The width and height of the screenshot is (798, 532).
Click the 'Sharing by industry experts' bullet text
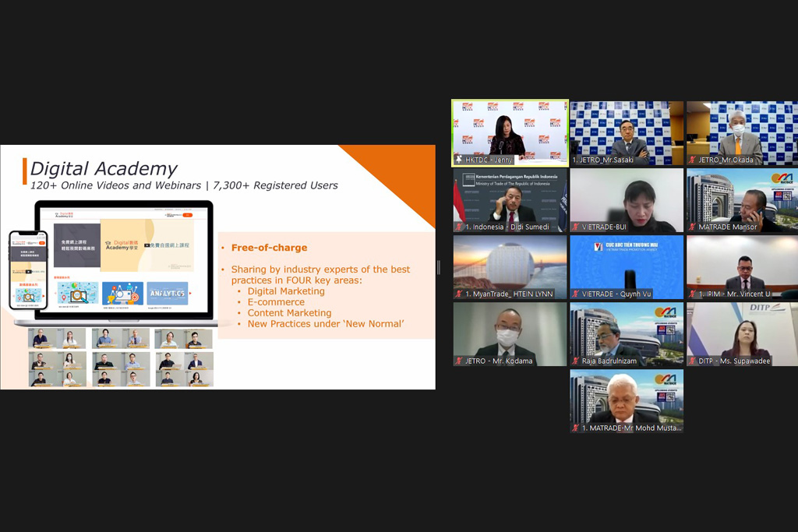(320, 275)
